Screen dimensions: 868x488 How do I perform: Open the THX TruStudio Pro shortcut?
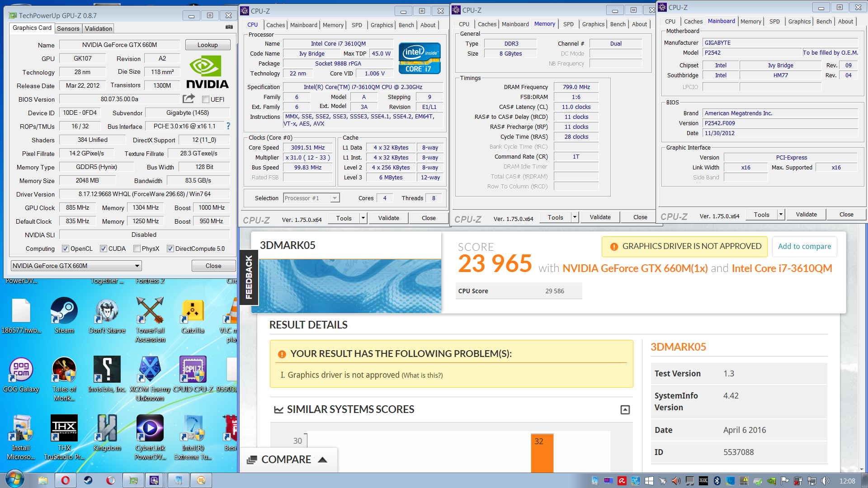[x=64, y=437]
